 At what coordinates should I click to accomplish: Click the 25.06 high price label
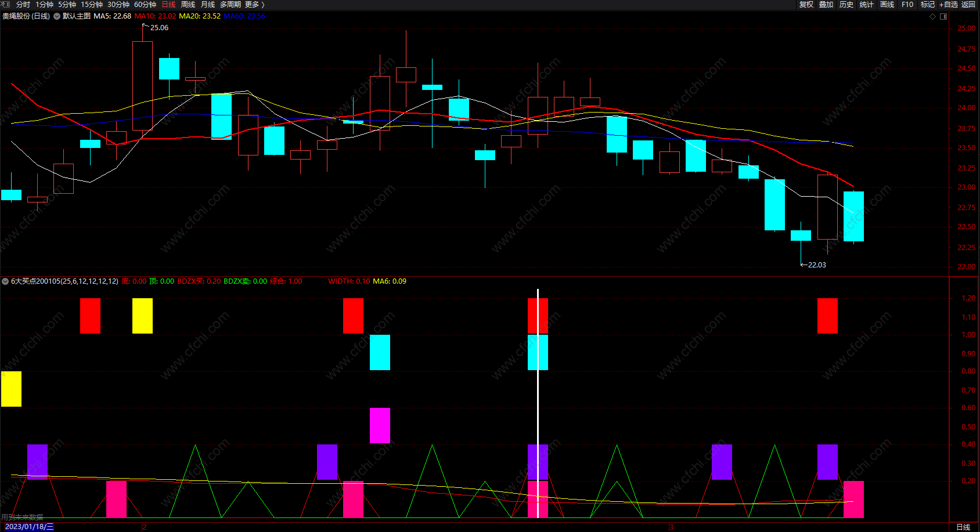pyautogui.click(x=159, y=28)
